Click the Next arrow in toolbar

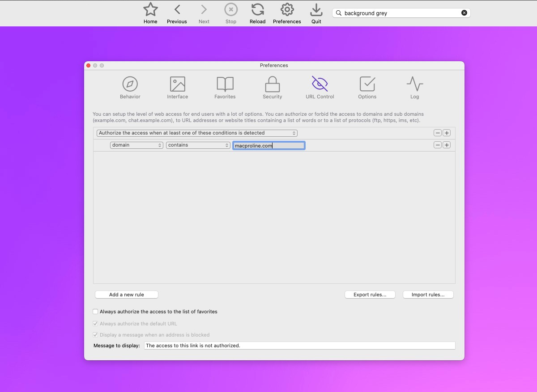pos(204,9)
